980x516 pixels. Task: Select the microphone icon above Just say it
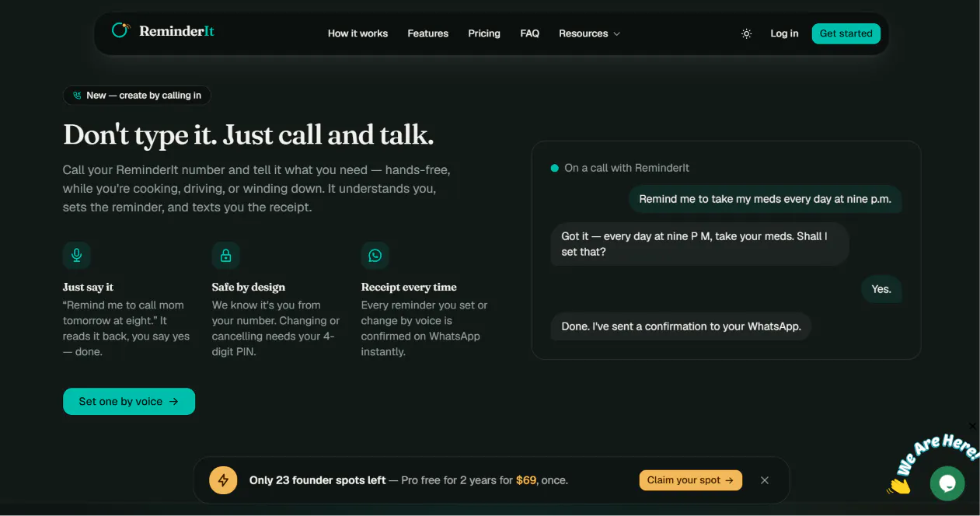(77, 255)
